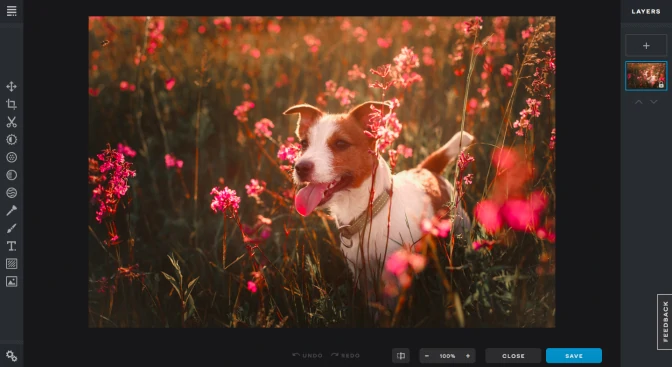672x367 pixels.
Task: Open the Adjust brightness tool
Action: pos(12,140)
